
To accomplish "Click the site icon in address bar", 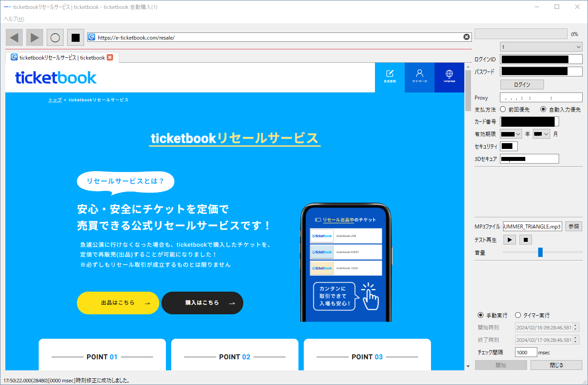I will point(92,37).
